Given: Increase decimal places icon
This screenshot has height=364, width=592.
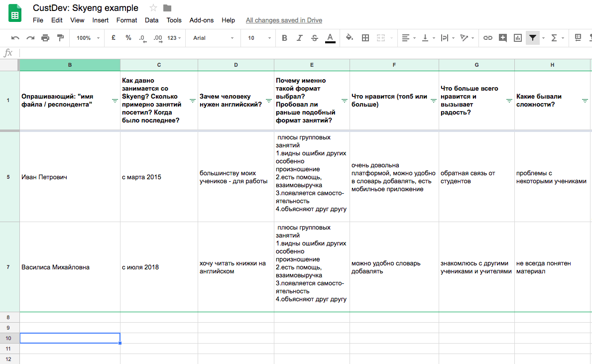Looking at the screenshot, I should click(x=158, y=38).
